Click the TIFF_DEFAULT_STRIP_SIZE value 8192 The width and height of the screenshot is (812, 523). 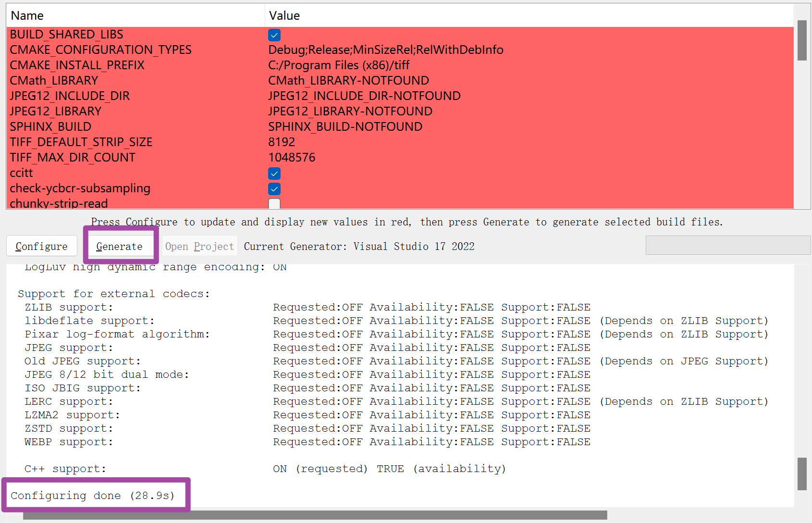[282, 142]
